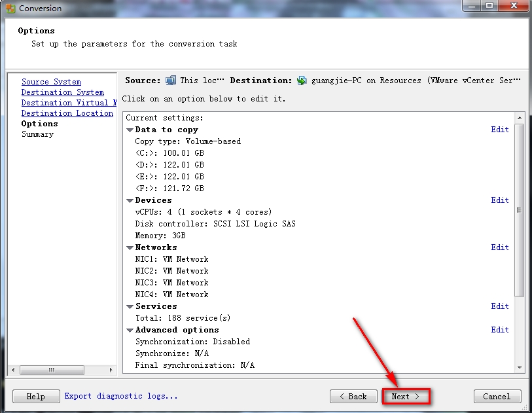
Task: Select the <F:>: 121.72 GB row
Action: click(x=169, y=189)
